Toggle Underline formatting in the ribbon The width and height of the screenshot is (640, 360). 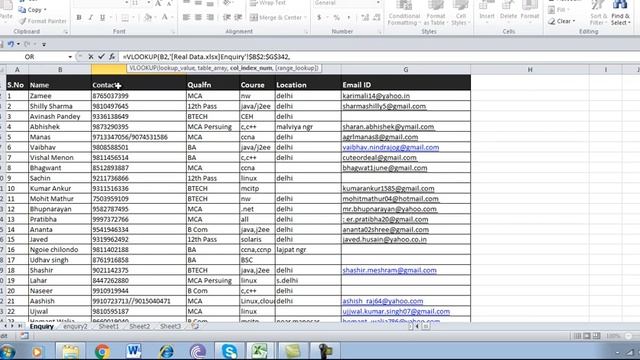click(x=102, y=18)
